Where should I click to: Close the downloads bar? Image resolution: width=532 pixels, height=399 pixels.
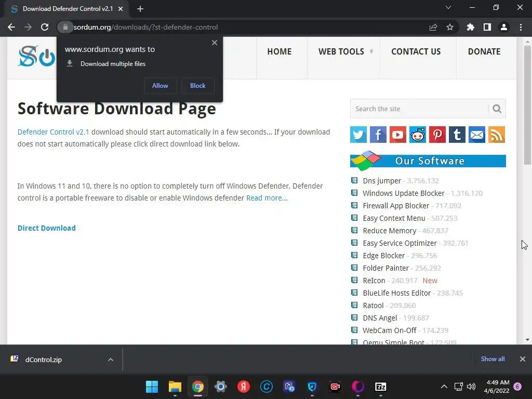pyautogui.click(x=523, y=359)
